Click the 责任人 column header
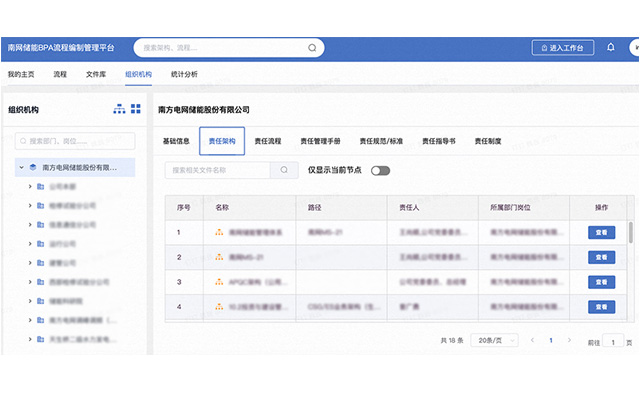Image resolution: width=640 pixels, height=400 pixels. (409, 207)
